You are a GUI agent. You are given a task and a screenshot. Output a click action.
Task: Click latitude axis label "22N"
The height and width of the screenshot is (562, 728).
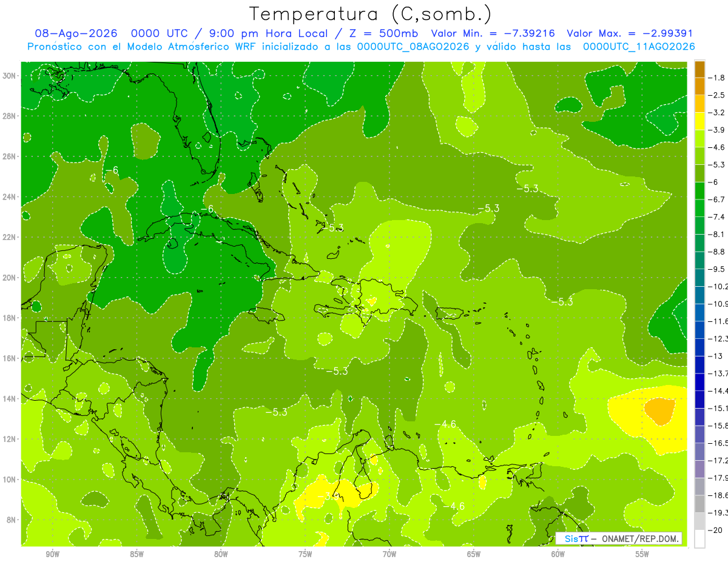(x=10, y=237)
